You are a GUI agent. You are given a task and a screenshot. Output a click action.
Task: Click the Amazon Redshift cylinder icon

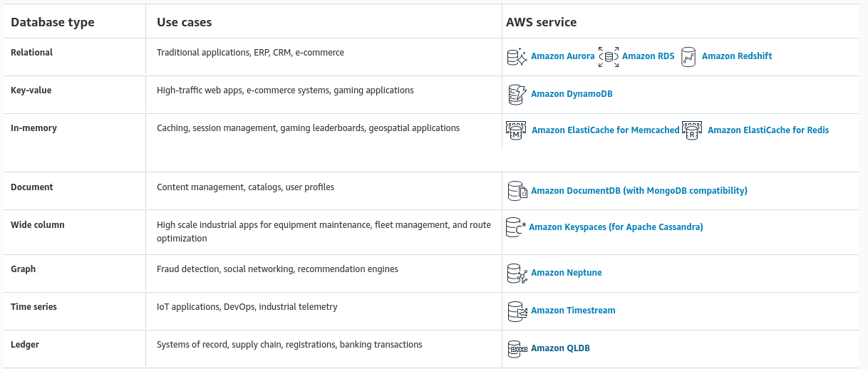pos(688,56)
